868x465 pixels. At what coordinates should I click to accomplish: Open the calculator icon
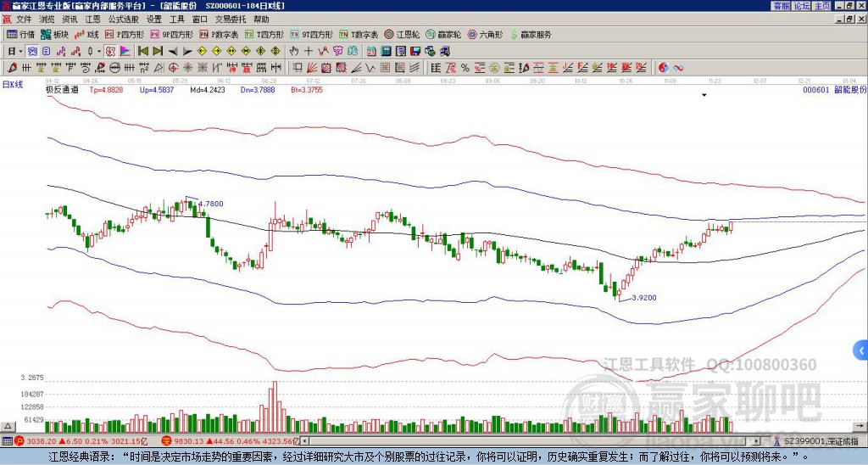click(386, 52)
